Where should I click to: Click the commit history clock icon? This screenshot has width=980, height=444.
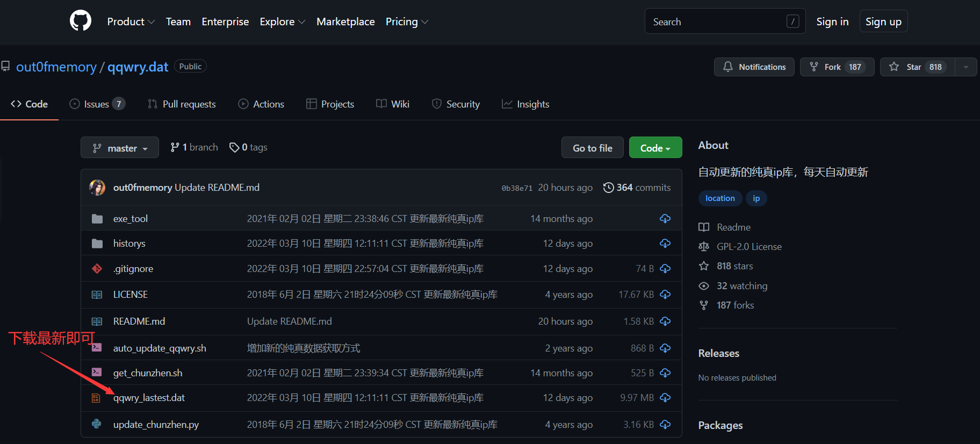[x=608, y=188]
